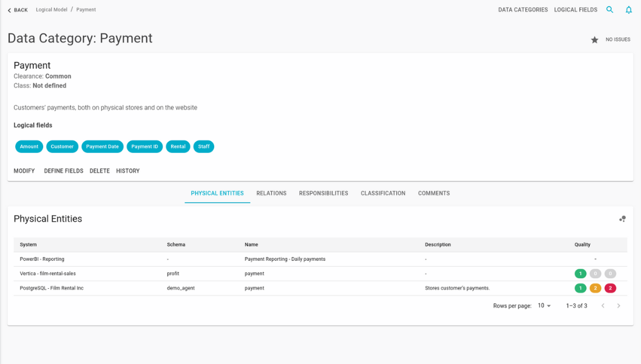Viewport: 641px width, 364px height.
Task: Switch to the RESPONSIBILITIES tab
Action: tap(323, 193)
